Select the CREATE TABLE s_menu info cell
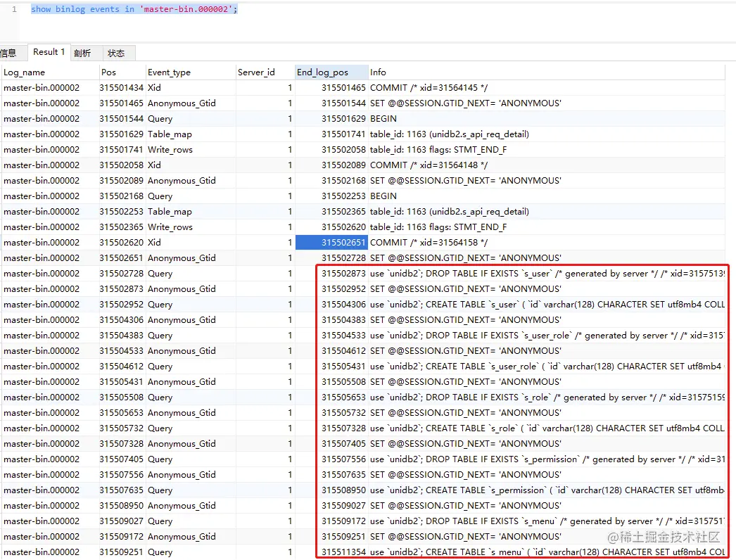Image resolution: width=736 pixels, height=560 pixels. tap(546, 552)
